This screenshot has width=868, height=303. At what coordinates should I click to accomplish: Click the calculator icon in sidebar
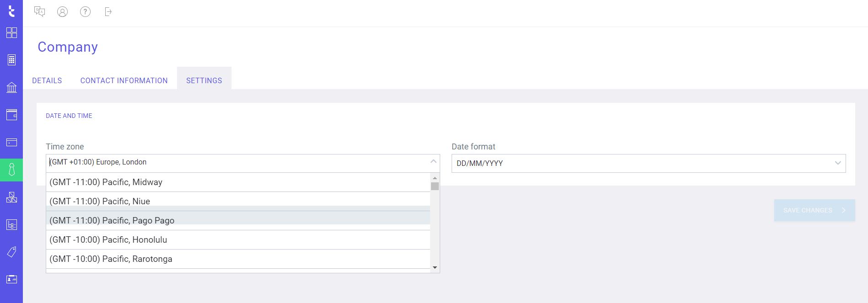[11, 60]
